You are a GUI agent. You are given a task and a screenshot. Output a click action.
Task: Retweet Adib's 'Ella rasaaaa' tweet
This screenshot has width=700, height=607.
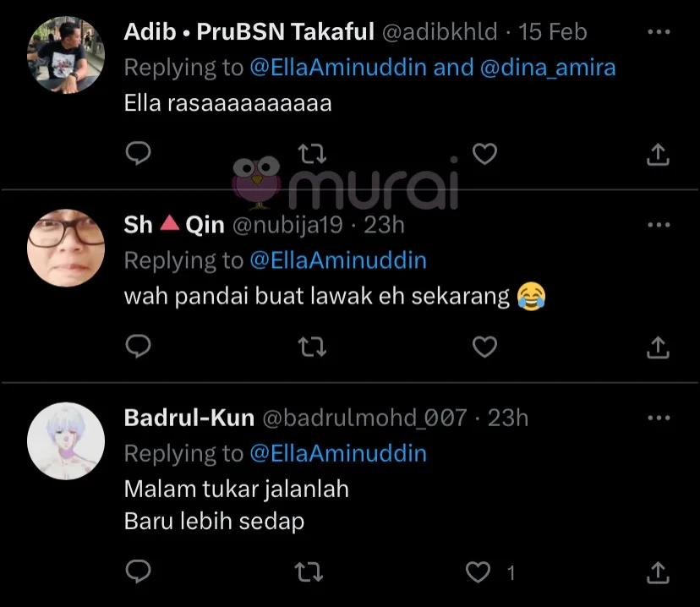click(312, 154)
